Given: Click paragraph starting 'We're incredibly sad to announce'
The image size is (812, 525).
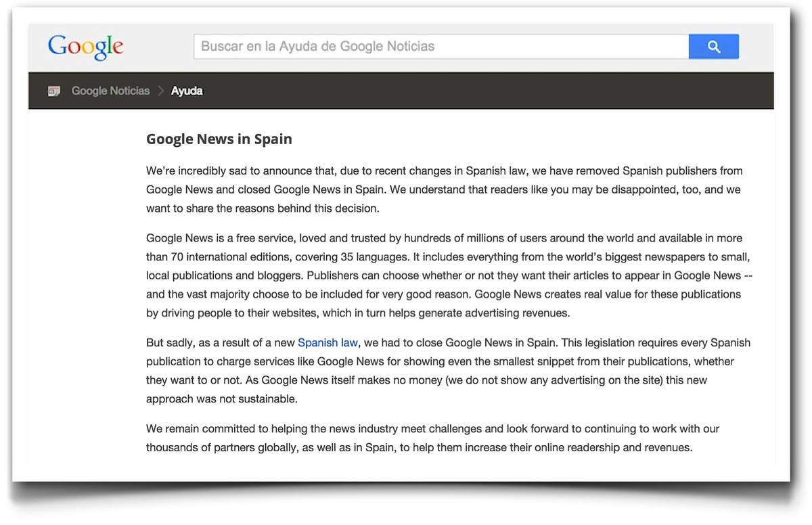Looking at the screenshot, I should 444,189.
